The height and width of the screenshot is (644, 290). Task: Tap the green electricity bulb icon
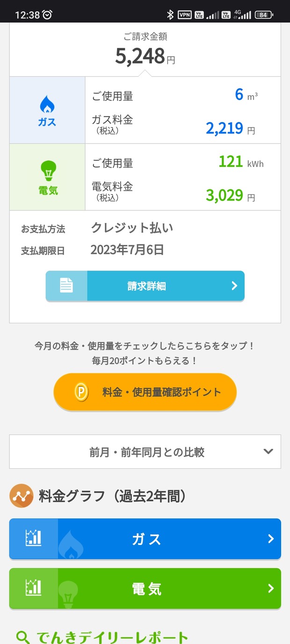point(48,171)
